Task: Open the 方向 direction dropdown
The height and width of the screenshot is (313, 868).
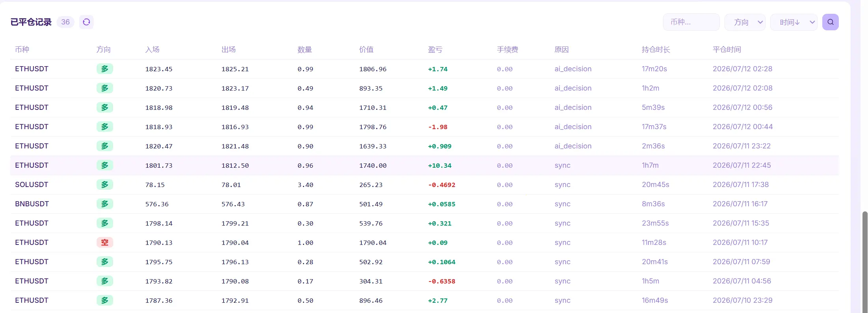Action: [x=745, y=22]
